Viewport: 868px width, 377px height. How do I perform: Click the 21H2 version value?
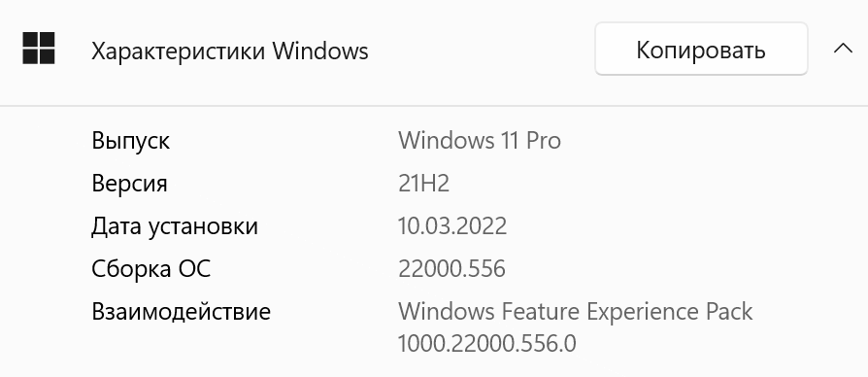pyautogui.click(x=423, y=184)
